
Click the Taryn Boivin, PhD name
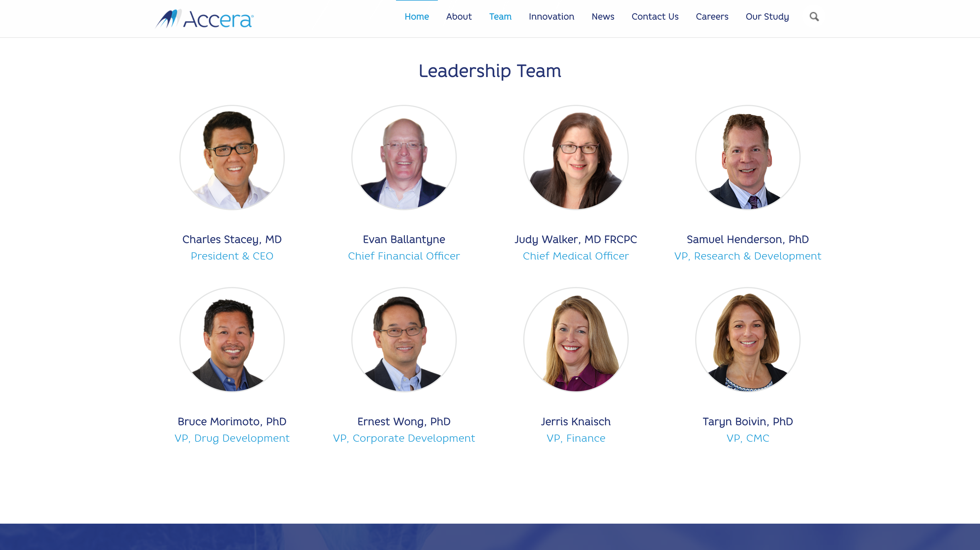[x=748, y=421]
